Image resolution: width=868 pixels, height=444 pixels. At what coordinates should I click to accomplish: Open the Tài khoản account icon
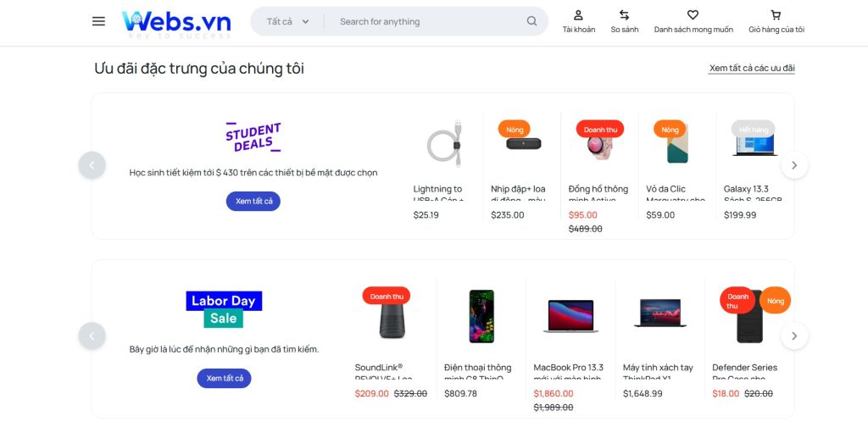click(x=578, y=21)
